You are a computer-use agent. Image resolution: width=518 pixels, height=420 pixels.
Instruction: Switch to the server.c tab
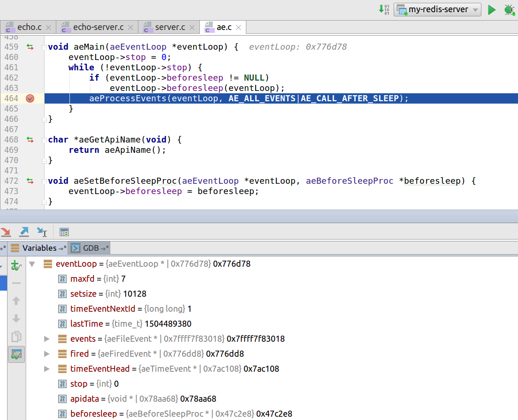coord(170,27)
